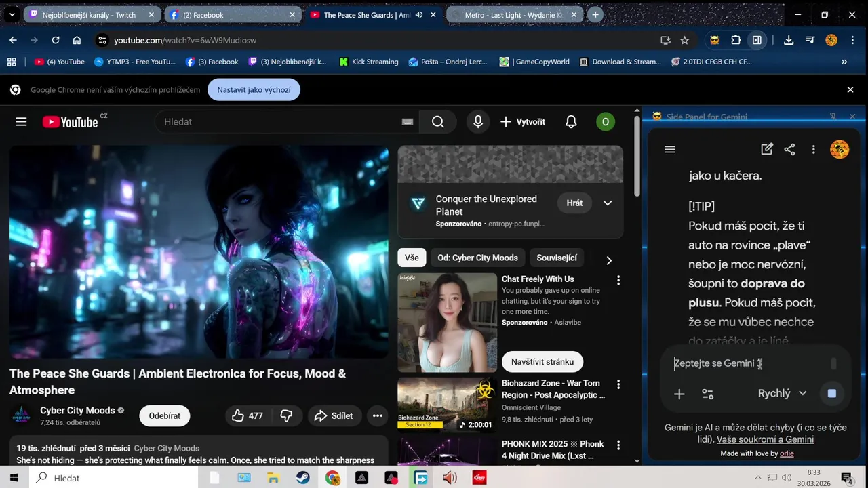Open Chrome media controls icon
Image resolution: width=868 pixels, height=488 pixels.
coord(810,40)
